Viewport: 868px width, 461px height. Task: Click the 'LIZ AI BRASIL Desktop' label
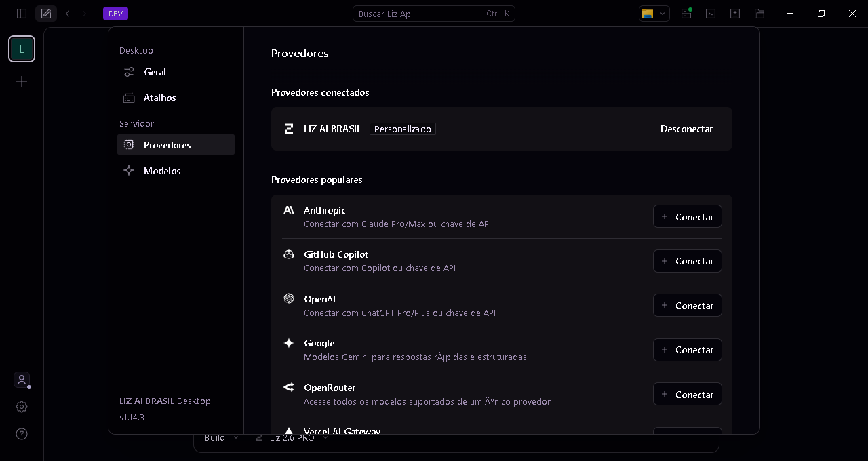pos(165,401)
